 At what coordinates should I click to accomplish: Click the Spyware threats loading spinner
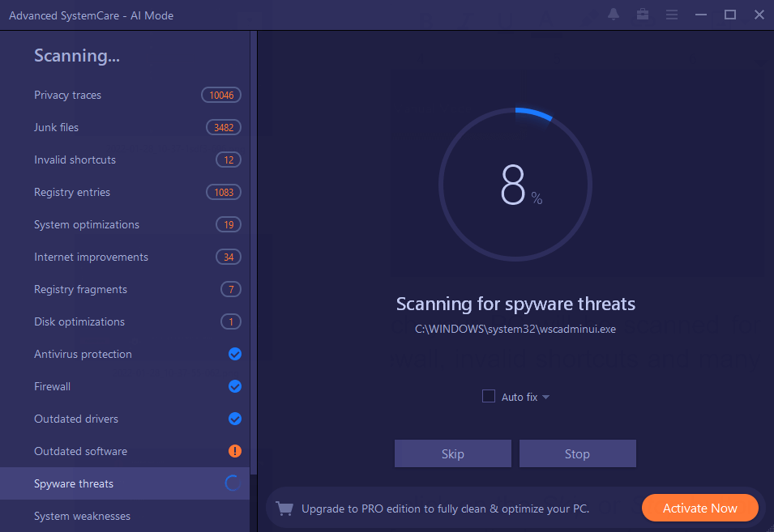pos(233,483)
